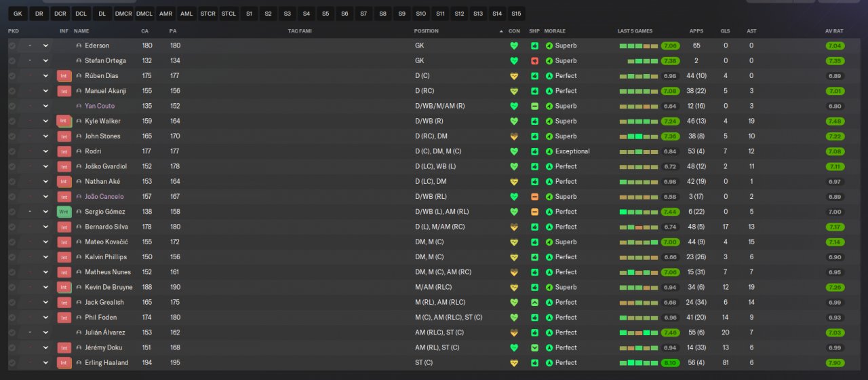The height and width of the screenshot is (380, 868).
Task: Click Kyle Walker's 7.48 average rating badge
Action: point(835,121)
